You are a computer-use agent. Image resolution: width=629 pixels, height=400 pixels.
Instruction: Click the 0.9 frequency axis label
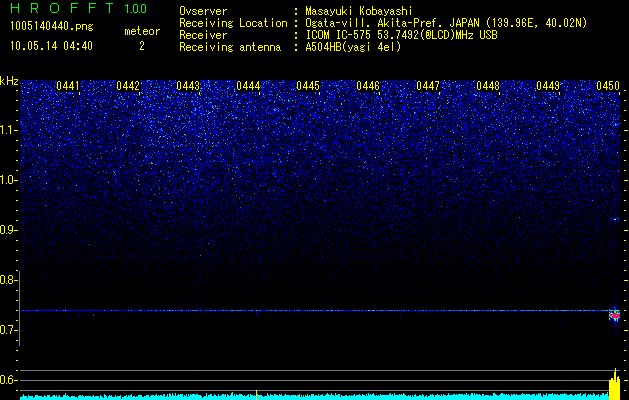(7, 230)
